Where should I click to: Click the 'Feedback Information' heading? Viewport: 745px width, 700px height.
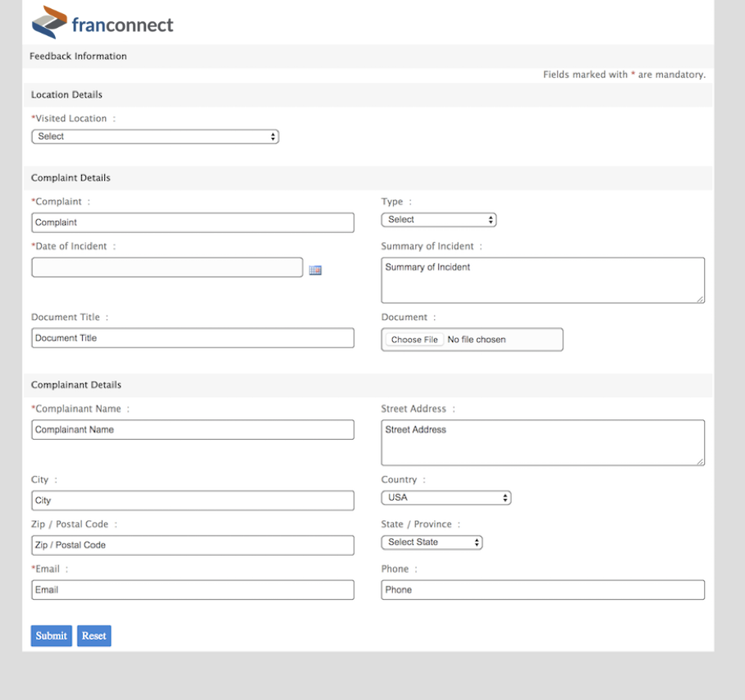[x=78, y=56]
